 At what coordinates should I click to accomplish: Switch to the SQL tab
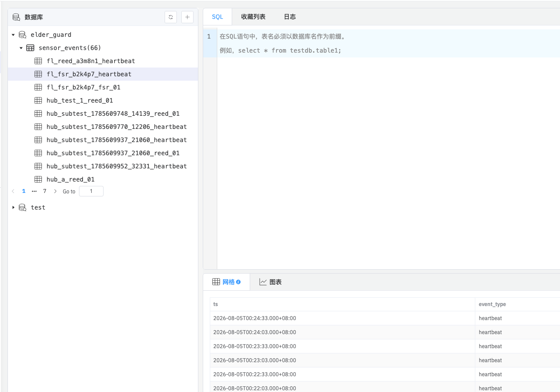218,17
